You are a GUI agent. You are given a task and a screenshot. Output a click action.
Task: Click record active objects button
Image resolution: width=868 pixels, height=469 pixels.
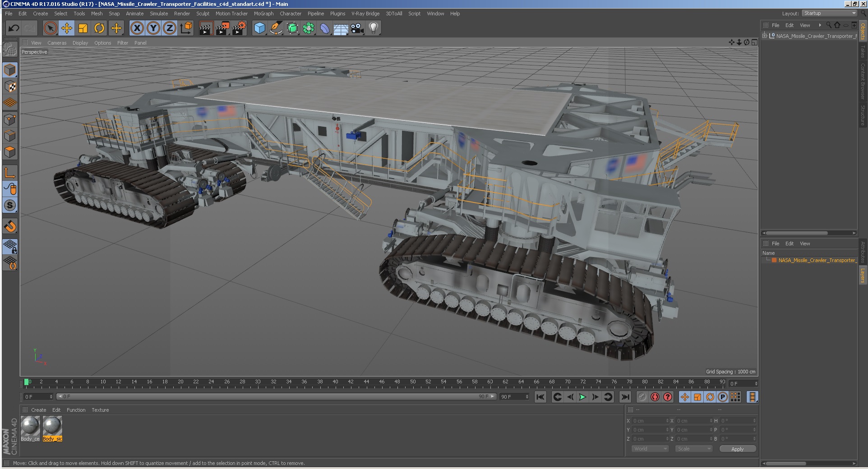tap(642, 397)
